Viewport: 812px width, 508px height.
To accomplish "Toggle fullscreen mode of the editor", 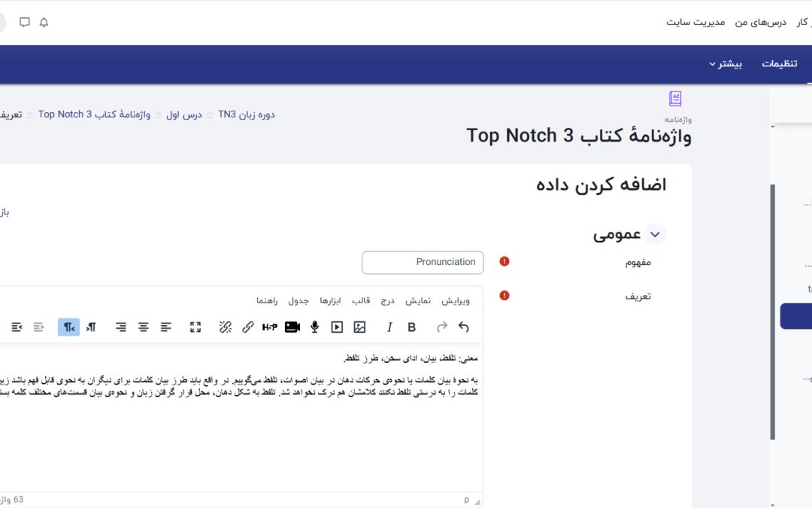I will [195, 327].
